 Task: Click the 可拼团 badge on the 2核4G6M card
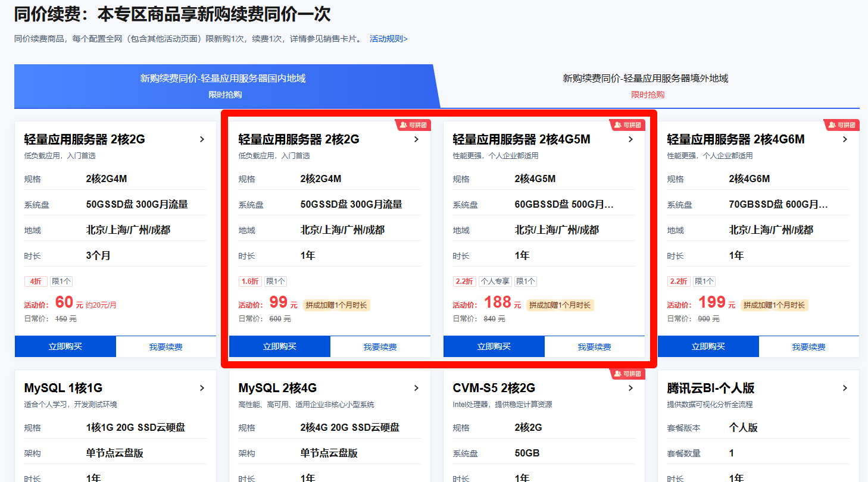coord(842,125)
